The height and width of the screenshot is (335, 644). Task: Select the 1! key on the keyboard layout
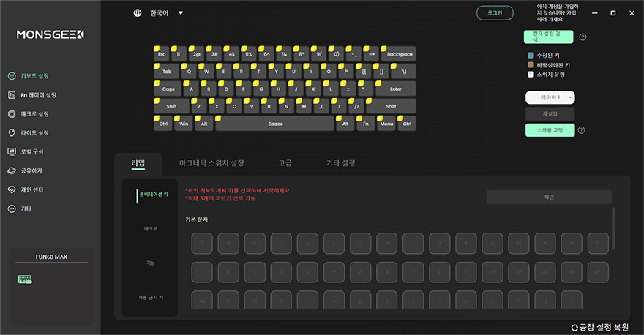179,54
